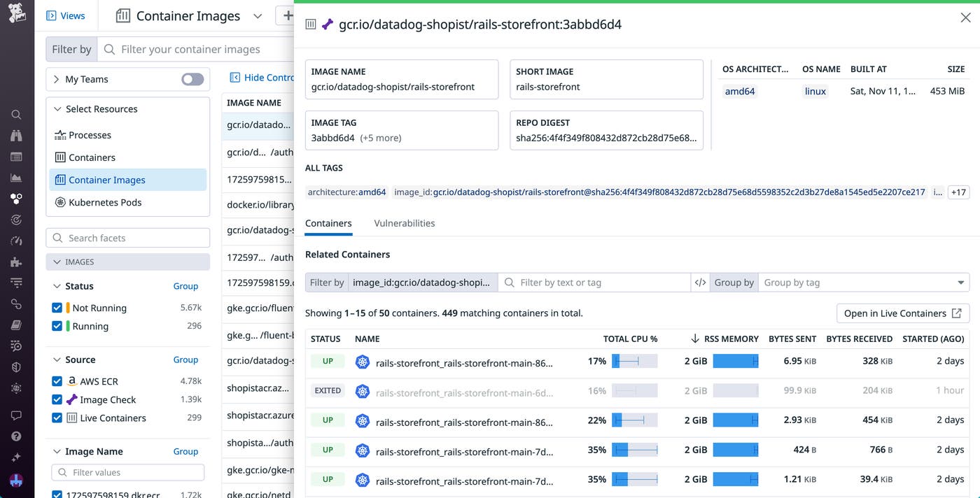Click the dashboards chart icon in sidebar
980x498 pixels.
click(17, 178)
